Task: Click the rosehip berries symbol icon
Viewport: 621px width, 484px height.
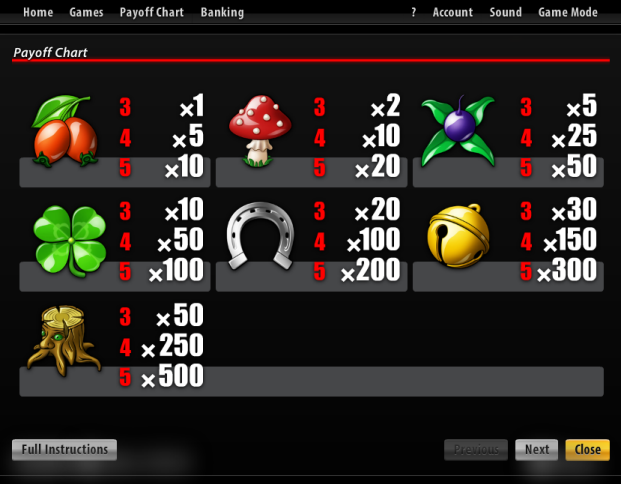Action: coord(65,131)
